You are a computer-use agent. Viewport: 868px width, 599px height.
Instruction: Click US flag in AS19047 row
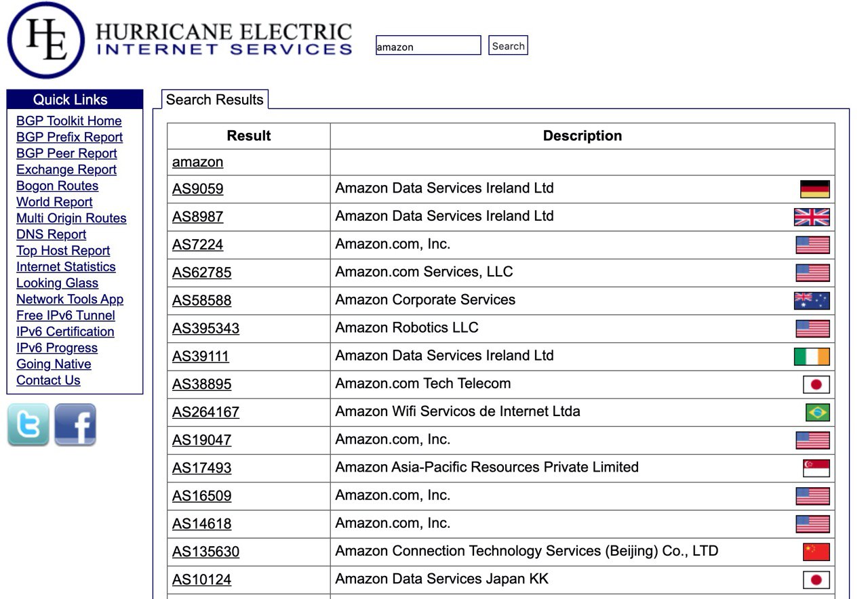(812, 440)
